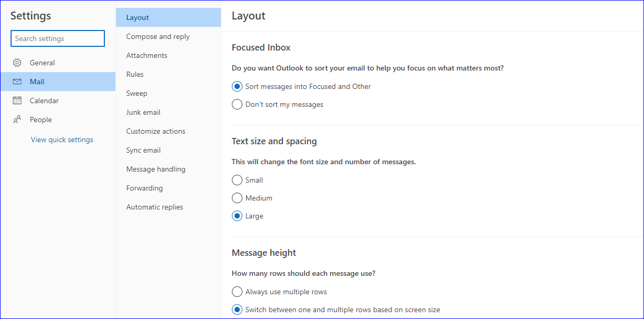
Task: Open the Sweep settings page
Action: pyautogui.click(x=136, y=93)
